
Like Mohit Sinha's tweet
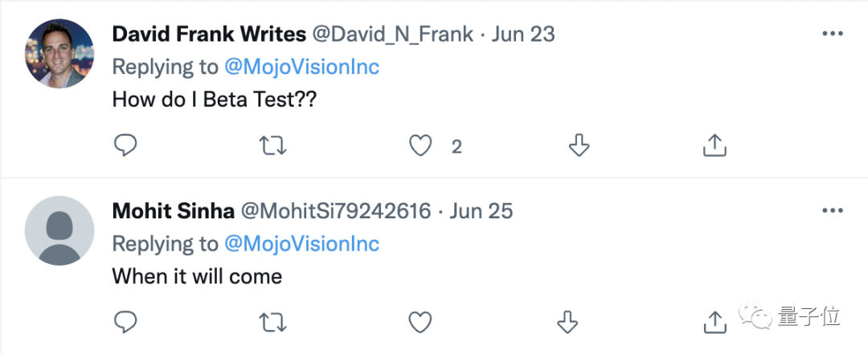[x=420, y=322]
